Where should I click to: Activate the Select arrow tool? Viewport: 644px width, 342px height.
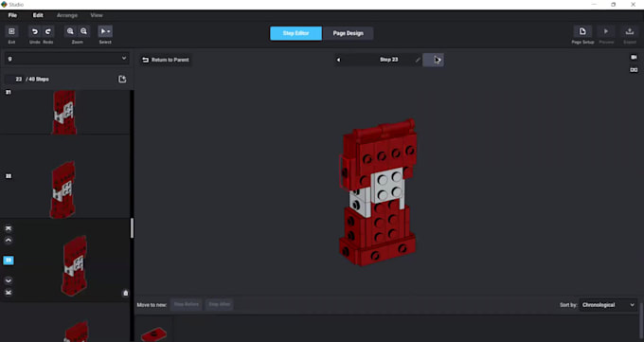tap(105, 31)
